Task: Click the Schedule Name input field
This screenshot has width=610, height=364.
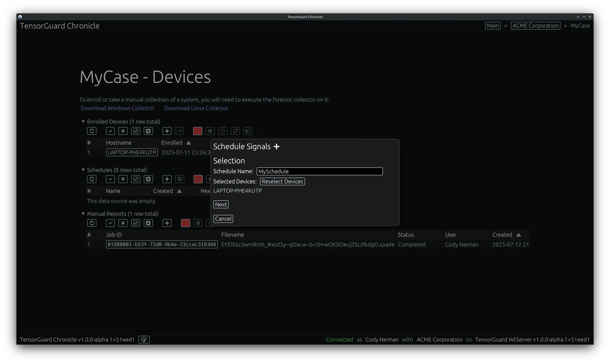Action: (320, 171)
